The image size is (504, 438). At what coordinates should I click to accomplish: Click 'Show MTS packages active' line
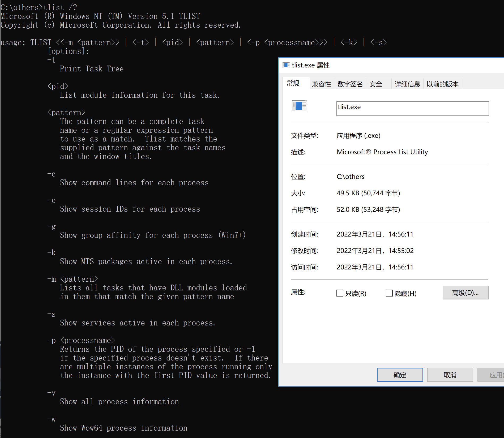pyautogui.click(x=146, y=262)
